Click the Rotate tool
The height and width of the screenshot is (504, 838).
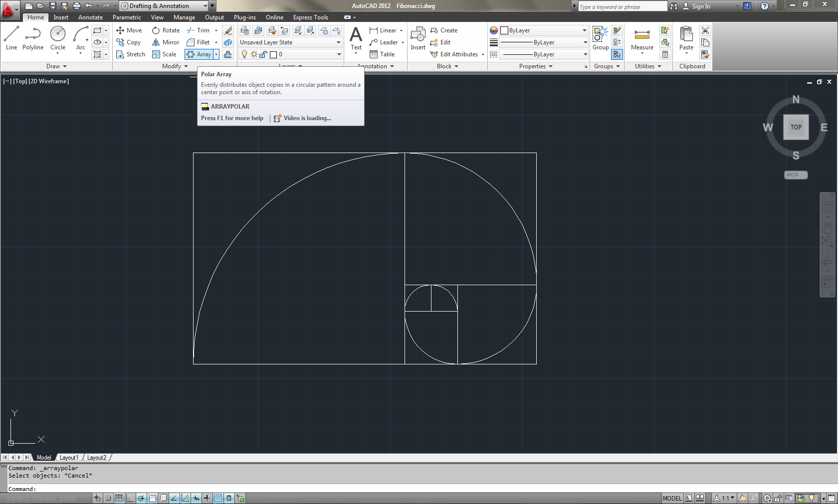[166, 30]
